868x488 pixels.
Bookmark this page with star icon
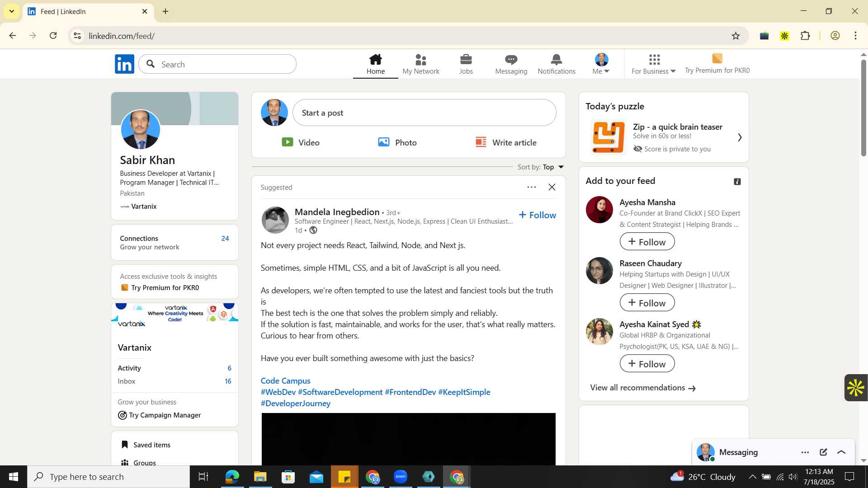[736, 36]
